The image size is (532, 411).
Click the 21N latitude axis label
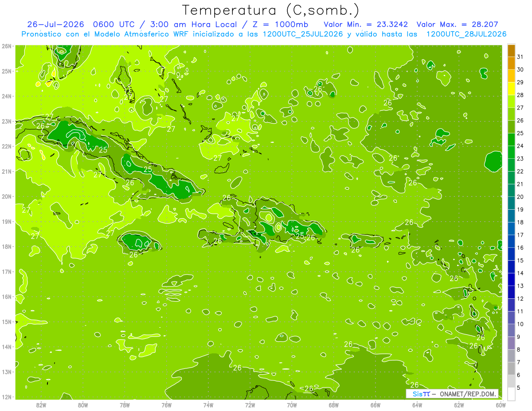click(7, 171)
